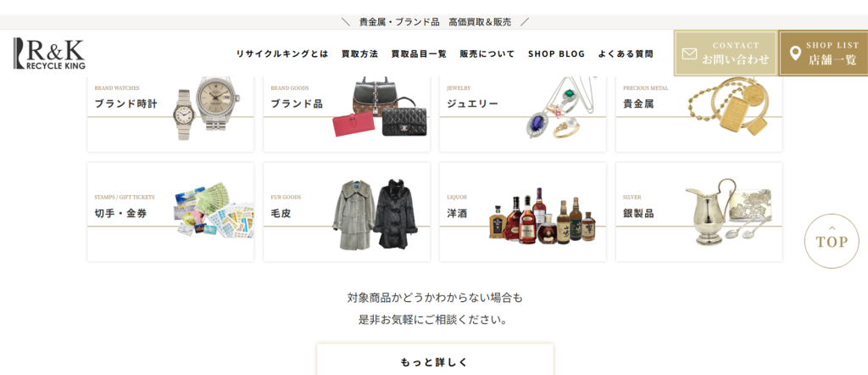This screenshot has height=375, width=868.
Task: Select the ジュエリー jewelry category card
Action: coord(522,114)
